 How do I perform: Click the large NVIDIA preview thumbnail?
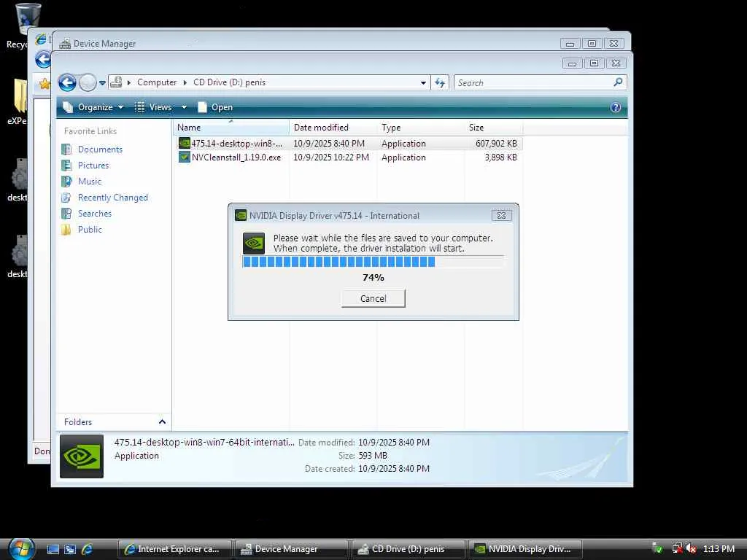82,456
